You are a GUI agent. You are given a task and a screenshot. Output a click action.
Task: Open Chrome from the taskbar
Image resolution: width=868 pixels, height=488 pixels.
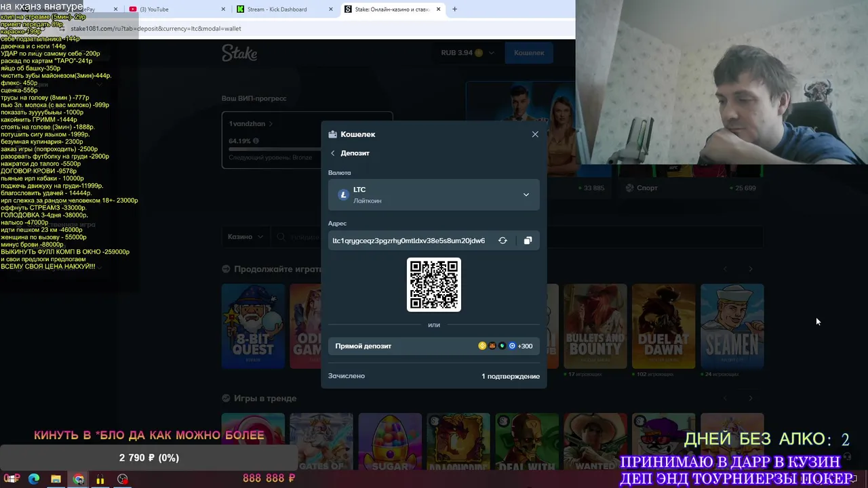pyautogui.click(x=79, y=479)
